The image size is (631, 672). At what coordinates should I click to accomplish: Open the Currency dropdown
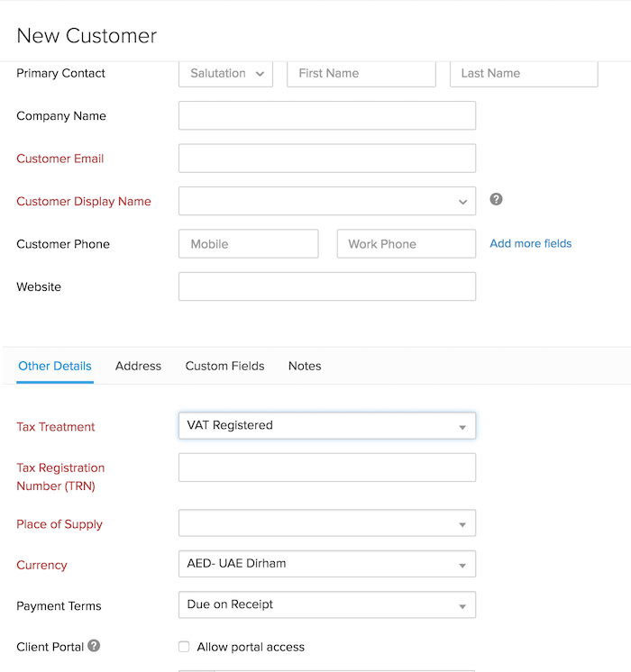[x=327, y=564]
